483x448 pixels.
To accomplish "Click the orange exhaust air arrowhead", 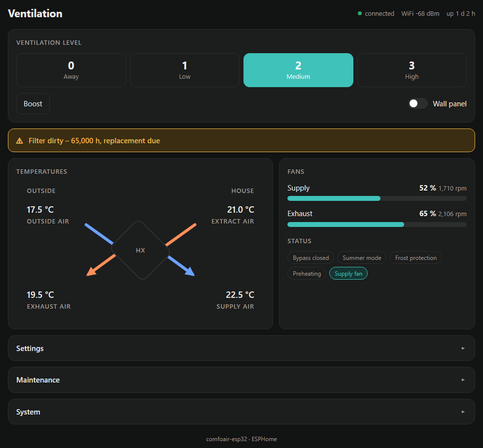I will [91, 271].
